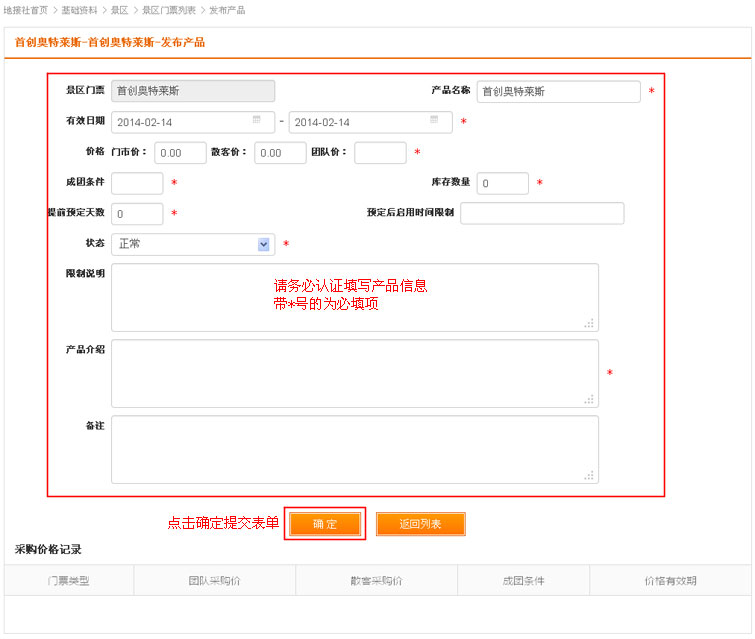Click the 预定后启用时间限制 text box
The image size is (755, 639).
[x=542, y=214]
